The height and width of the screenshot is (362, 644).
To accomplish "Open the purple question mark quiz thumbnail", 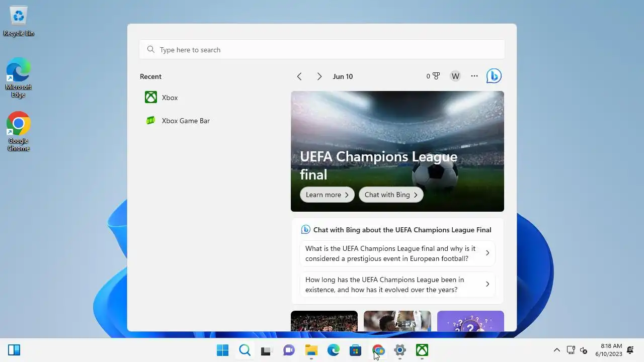I will coord(470,321).
